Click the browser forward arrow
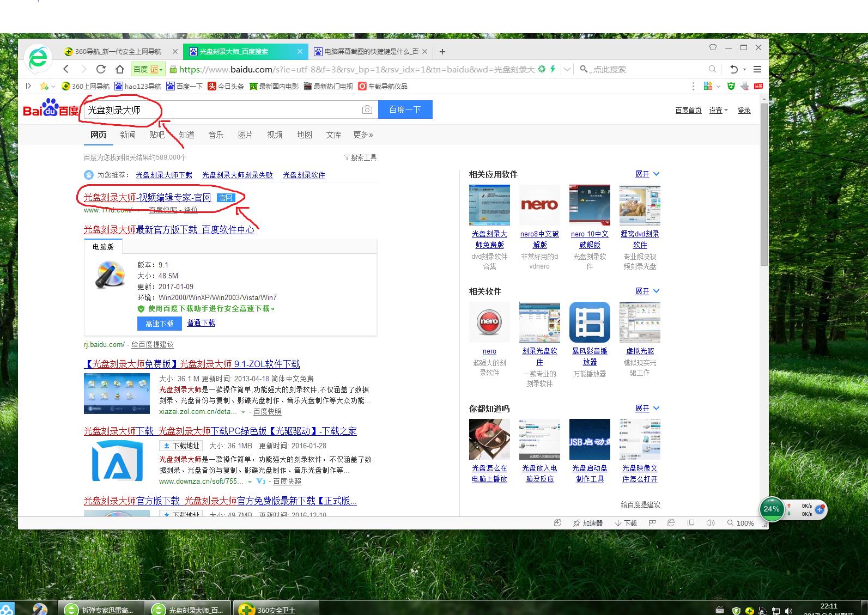The width and height of the screenshot is (868, 615). pyautogui.click(x=83, y=69)
